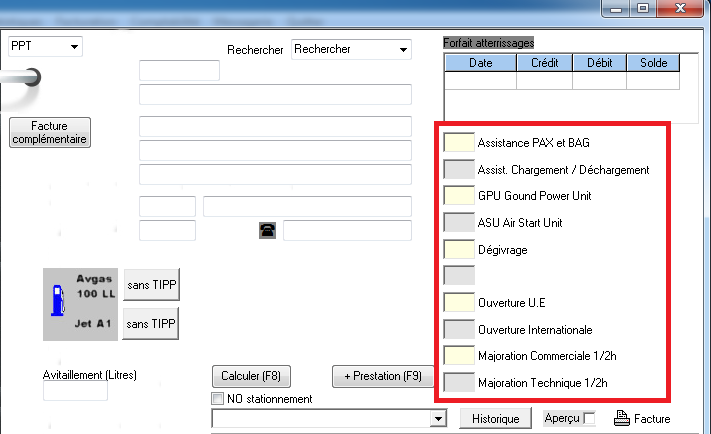Viewport: 711px width, 434px height.
Task: Click the Facture printer icon
Action: pos(620,418)
